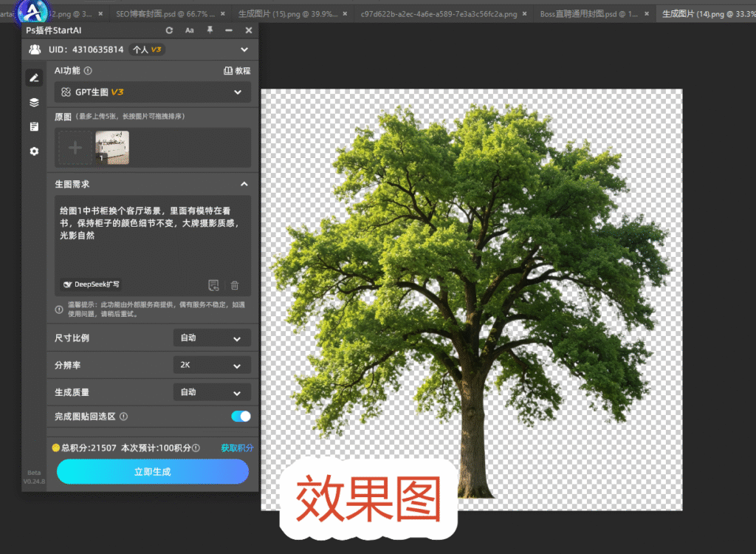Click info icon beside 本次预计:100积分
This screenshot has height=554, width=756.
pos(196,448)
